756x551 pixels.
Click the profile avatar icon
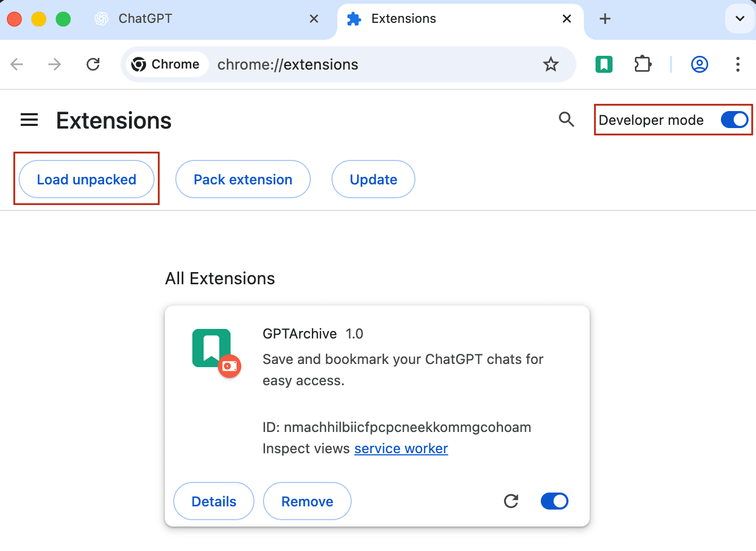click(x=700, y=64)
